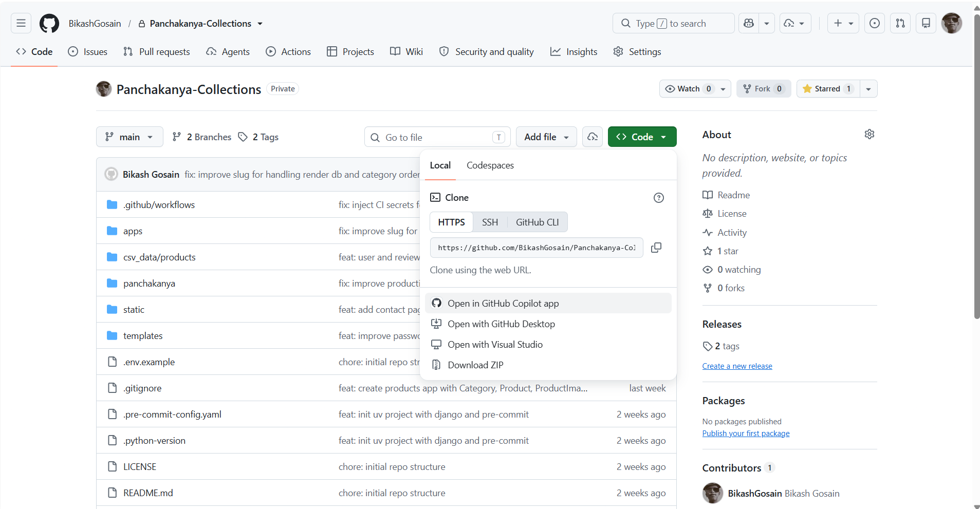Open the README.md file
The width and height of the screenshot is (980, 509).
pyautogui.click(x=148, y=493)
